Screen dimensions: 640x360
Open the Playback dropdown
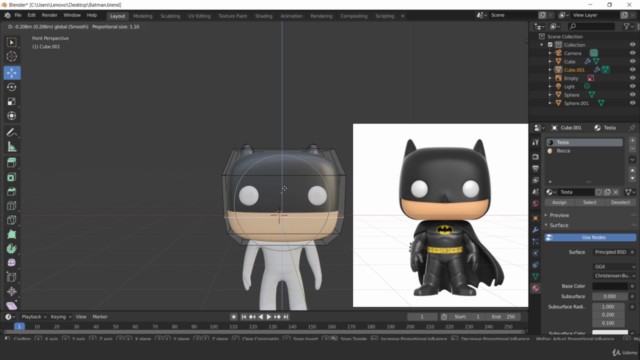coord(34,317)
